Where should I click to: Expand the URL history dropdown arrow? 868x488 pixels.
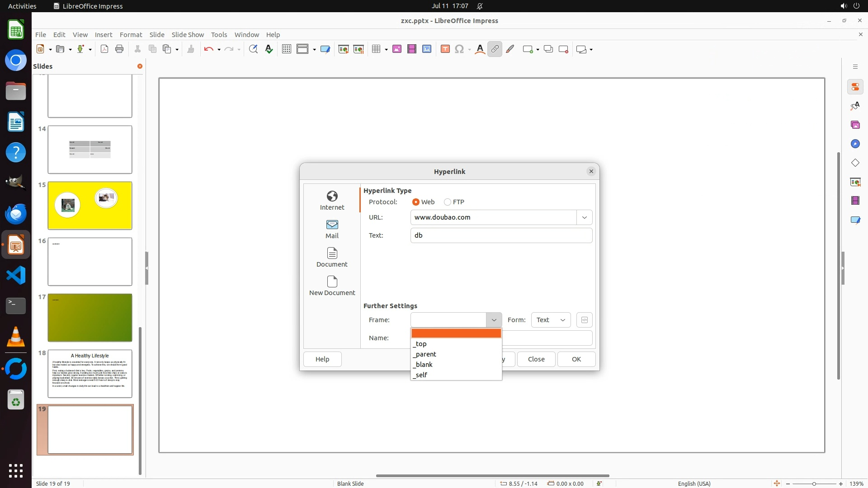click(584, 217)
